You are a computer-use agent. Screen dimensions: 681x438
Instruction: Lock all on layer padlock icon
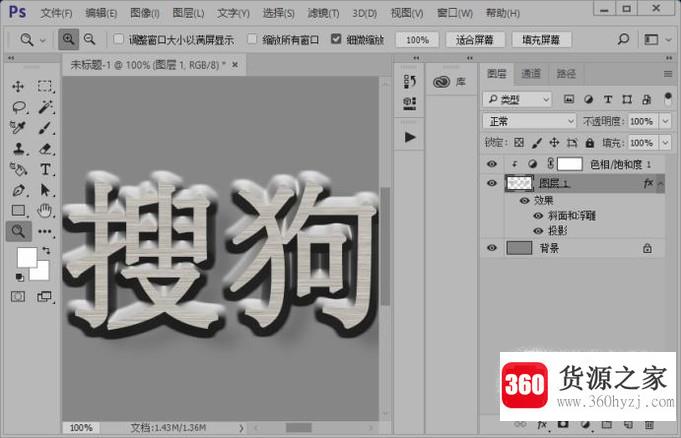(x=589, y=143)
